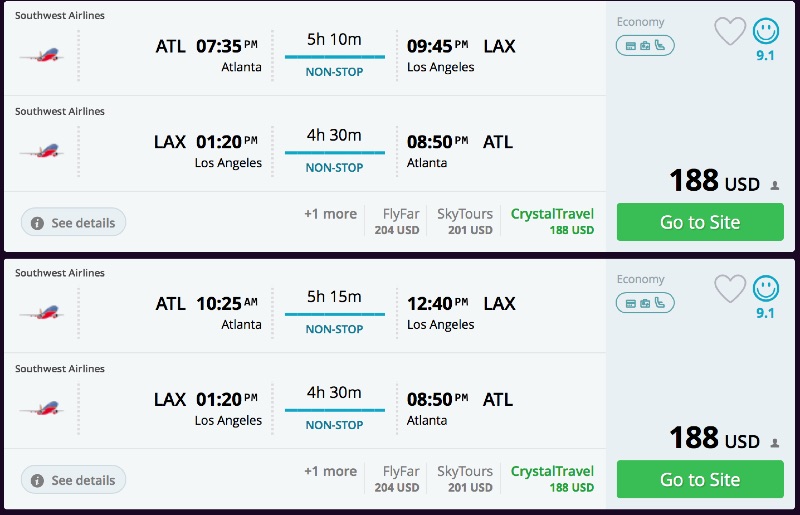
Task: Select the SkyTours 201 USD offer in second result
Action: point(465,479)
